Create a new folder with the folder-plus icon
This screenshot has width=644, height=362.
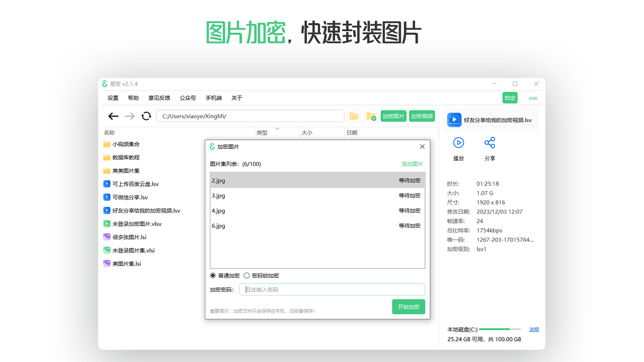tap(371, 116)
